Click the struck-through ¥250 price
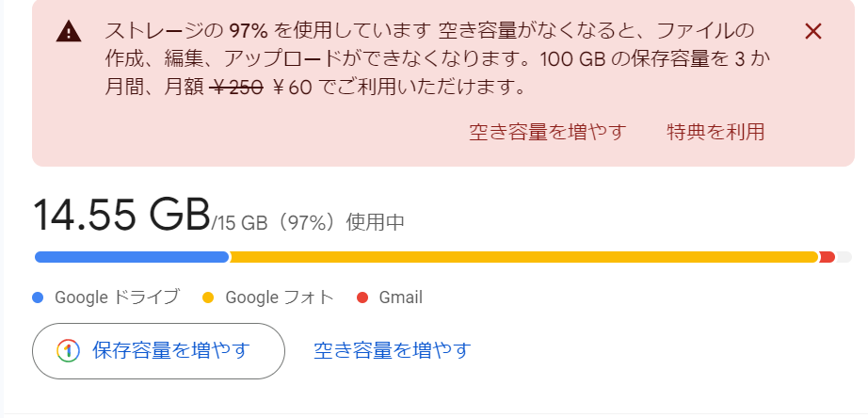This screenshot has height=418, width=868. point(236,88)
